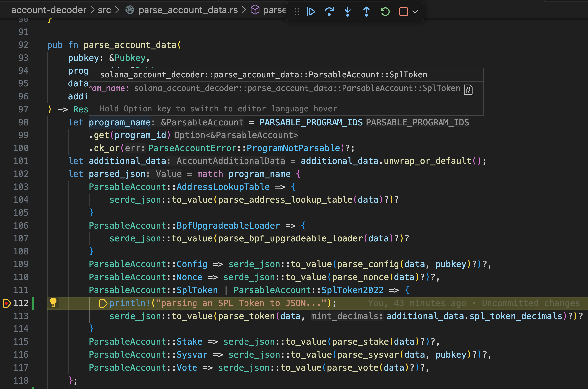The image size is (588, 389).
Task: View binary data icon in debug hover
Action: [468, 89]
